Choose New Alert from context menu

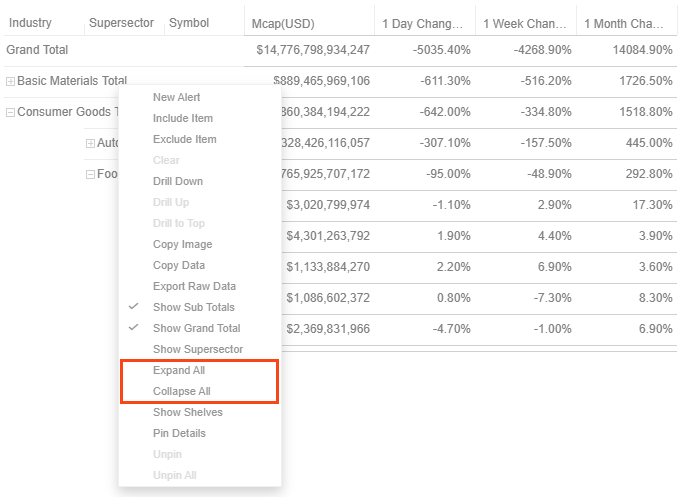(176, 97)
